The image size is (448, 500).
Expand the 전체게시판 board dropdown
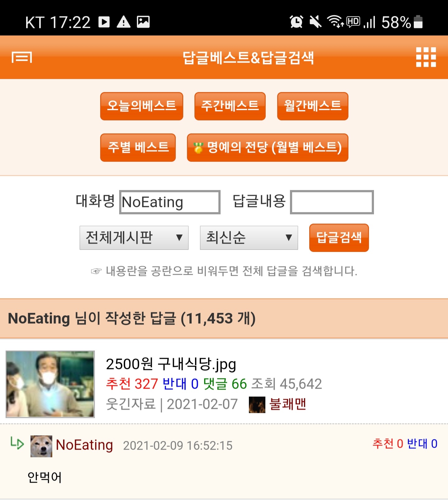pos(134,238)
